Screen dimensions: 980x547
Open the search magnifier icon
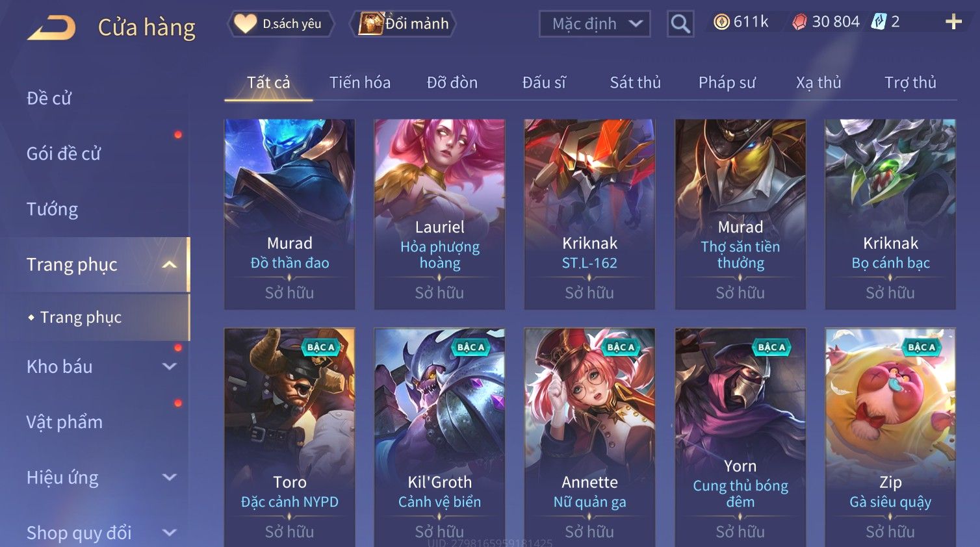click(x=680, y=24)
